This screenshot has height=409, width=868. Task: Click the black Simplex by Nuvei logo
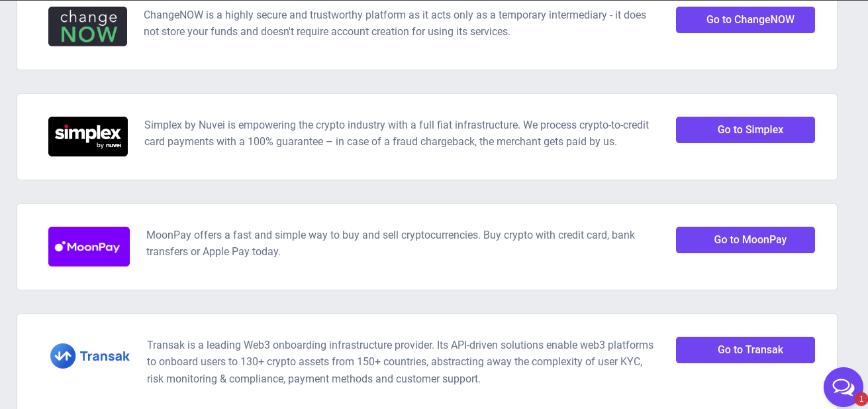pyautogui.click(x=88, y=137)
